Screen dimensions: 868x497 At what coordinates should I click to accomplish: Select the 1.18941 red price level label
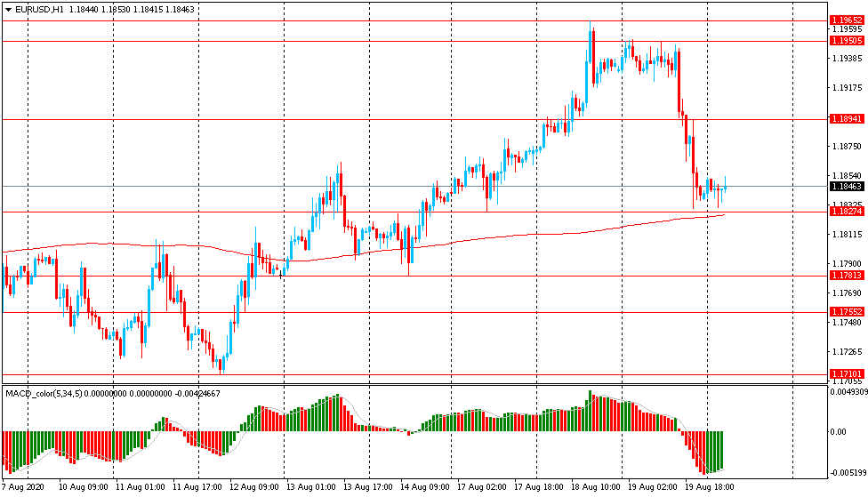coord(847,119)
